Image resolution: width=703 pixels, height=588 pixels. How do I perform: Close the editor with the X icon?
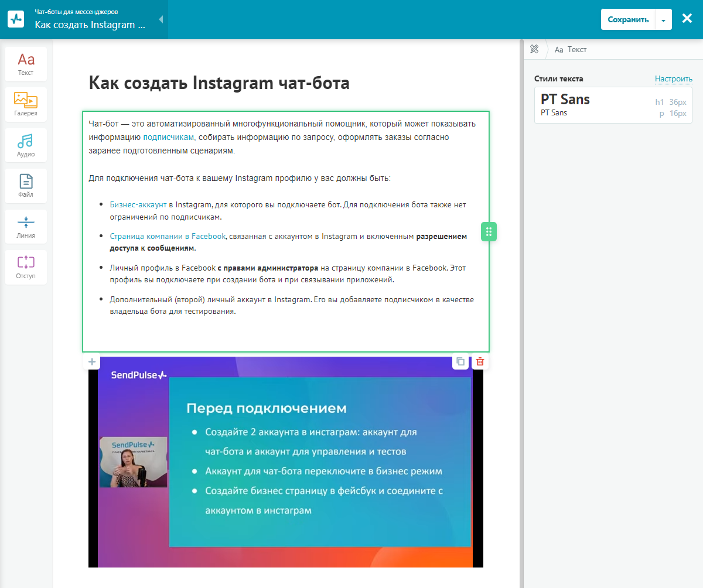[687, 19]
